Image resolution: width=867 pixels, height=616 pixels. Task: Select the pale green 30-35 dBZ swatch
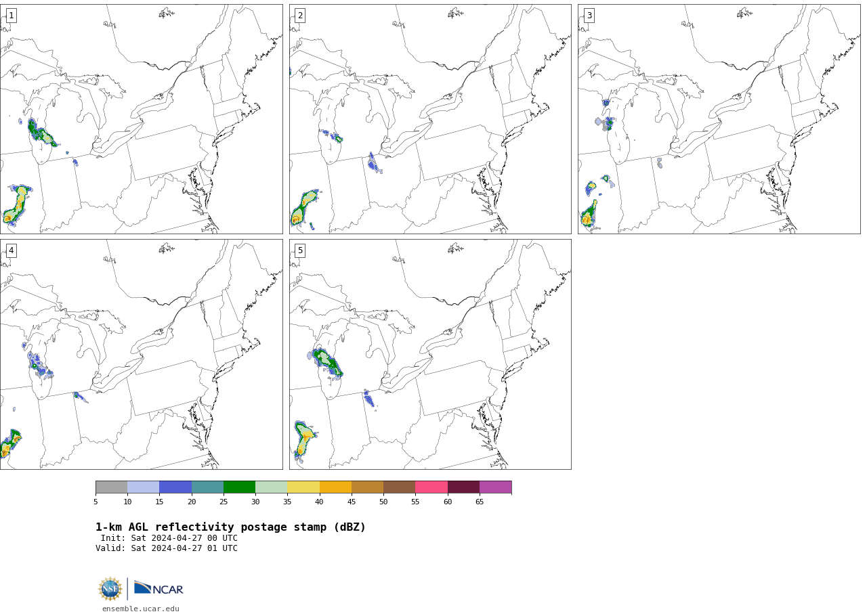tap(272, 487)
